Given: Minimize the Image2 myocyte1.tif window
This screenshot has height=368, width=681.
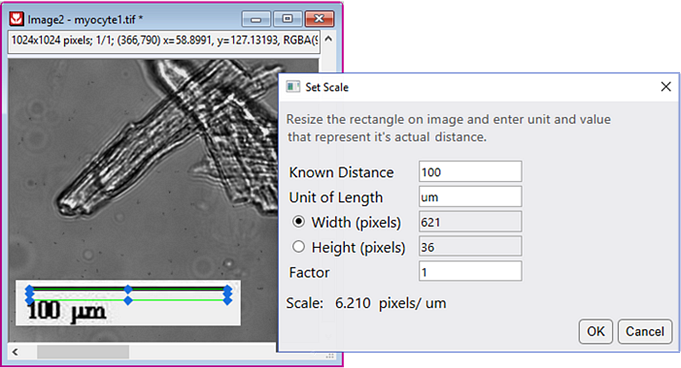Looking at the screenshot, I should tap(256, 19).
